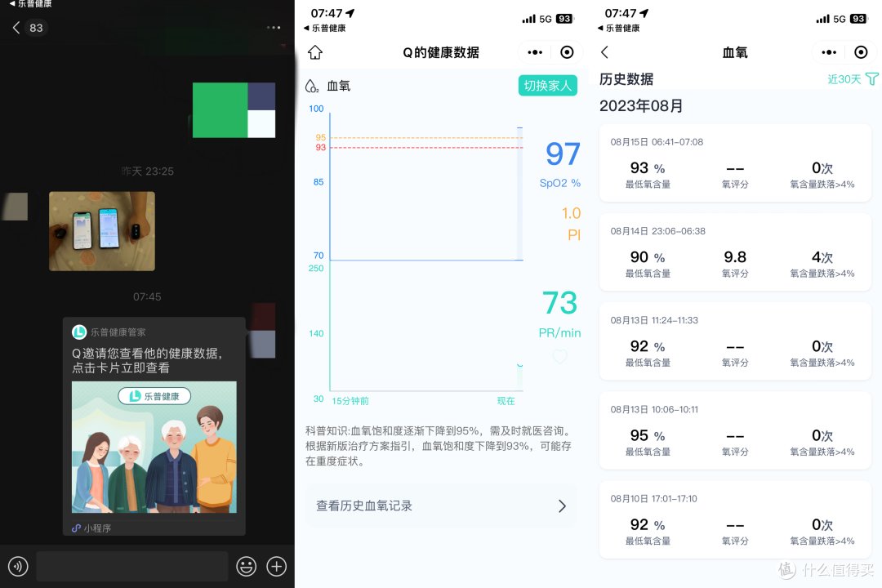Image resolution: width=882 pixels, height=588 pixels.
Task: Tap the back arrow in the chat header
Action: 16,28
